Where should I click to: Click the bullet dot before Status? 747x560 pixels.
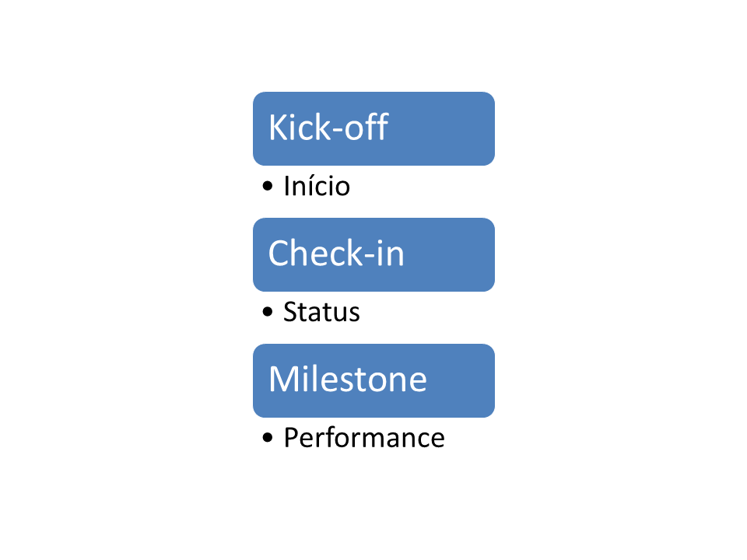pos(268,313)
